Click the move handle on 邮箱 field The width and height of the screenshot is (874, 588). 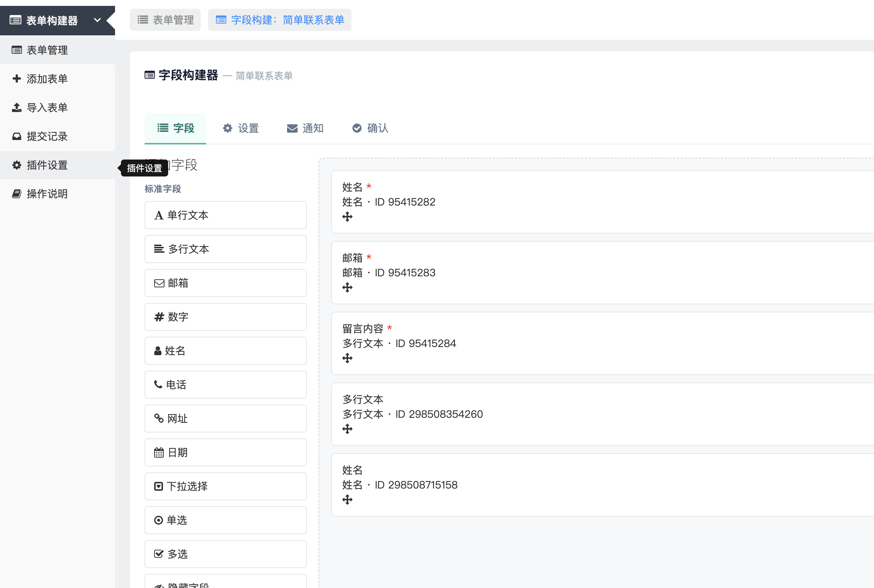pos(347,288)
